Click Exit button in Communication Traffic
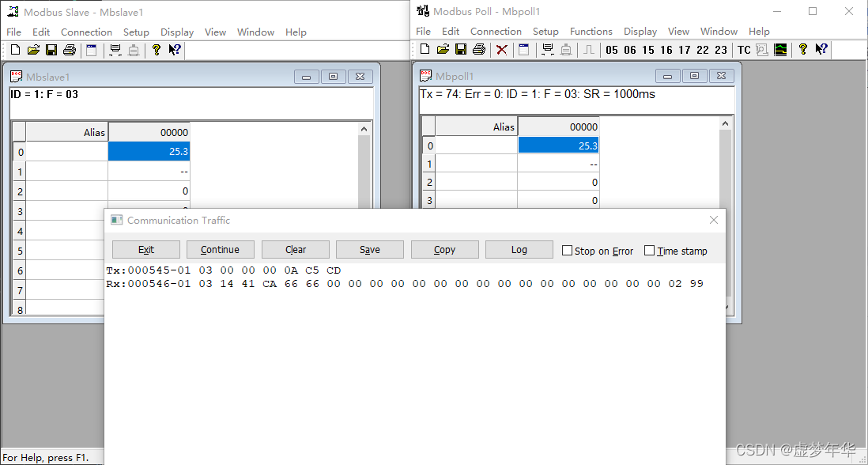 coord(146,250)
